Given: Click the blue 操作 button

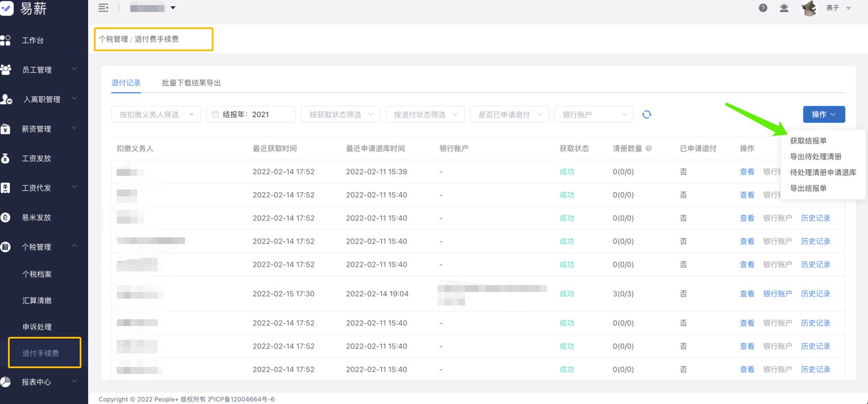Looking at the screenshot, I should pos(824,114).
